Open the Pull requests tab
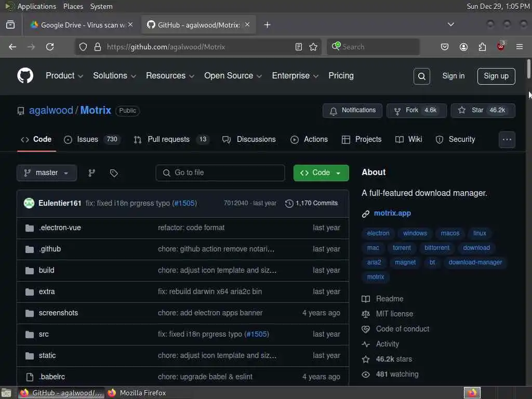The width and height of the screenshot is (532, 399). point(171,139)
